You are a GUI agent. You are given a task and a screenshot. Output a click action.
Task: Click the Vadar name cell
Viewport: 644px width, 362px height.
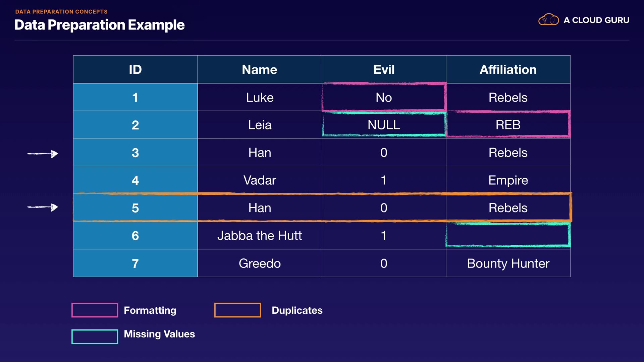tap(260, 180)
